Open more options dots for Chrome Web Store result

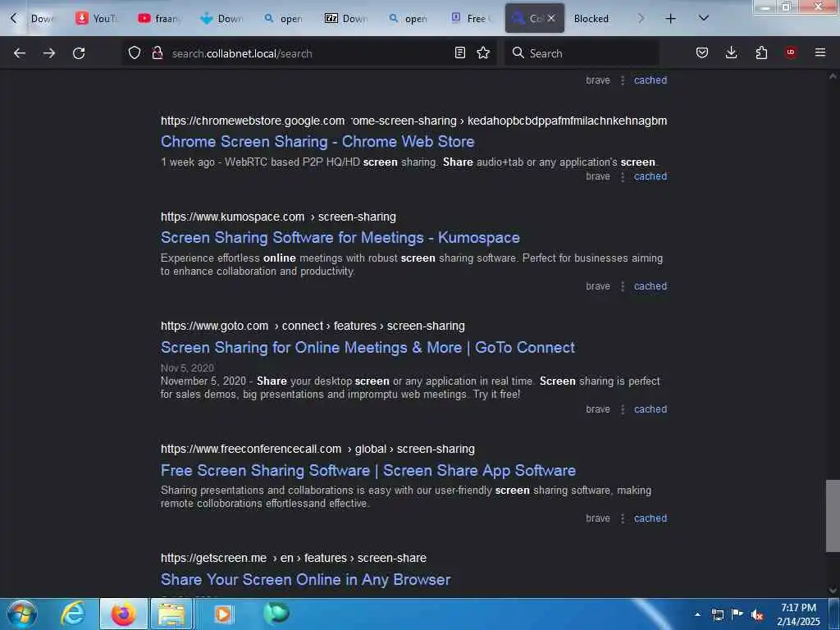click(x=623, y=176)
